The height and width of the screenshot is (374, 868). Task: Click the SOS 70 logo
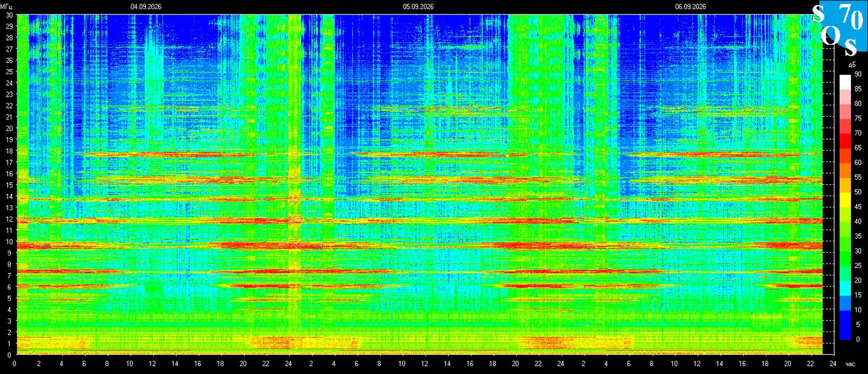[839, 29]
